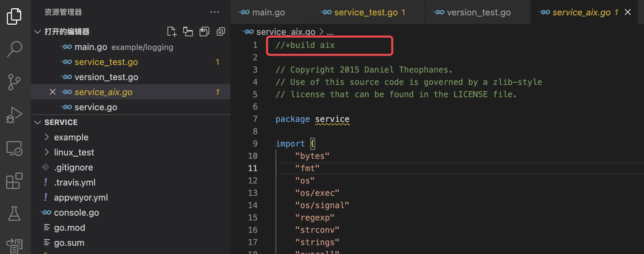Open main.go example/logging in open editors
The height and width of the screenshot is (254, 644).
tap(131, 47)
